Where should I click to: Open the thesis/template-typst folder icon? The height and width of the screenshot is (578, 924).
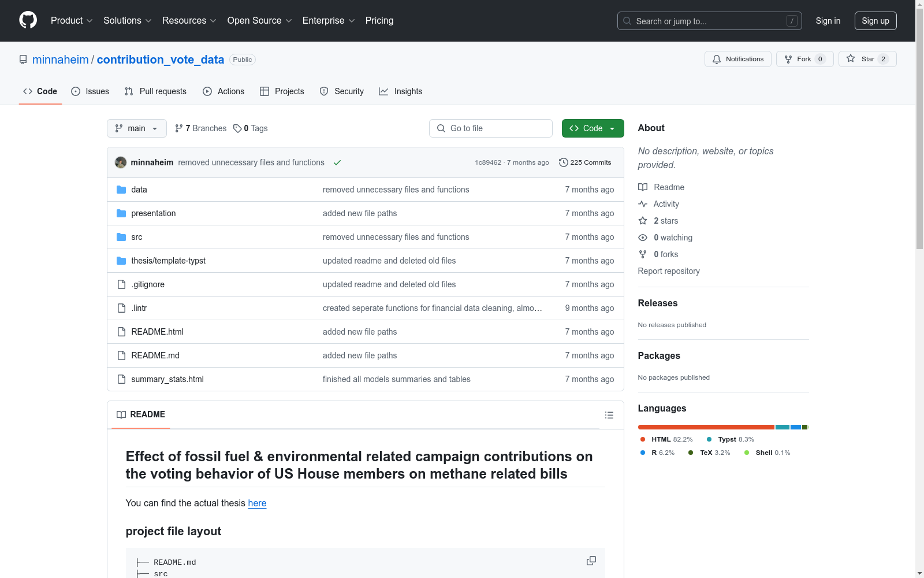pos(121,261)
